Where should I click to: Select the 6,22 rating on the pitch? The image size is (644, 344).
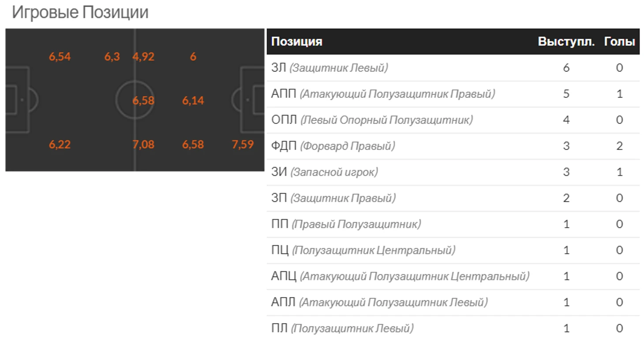point(60,144)
